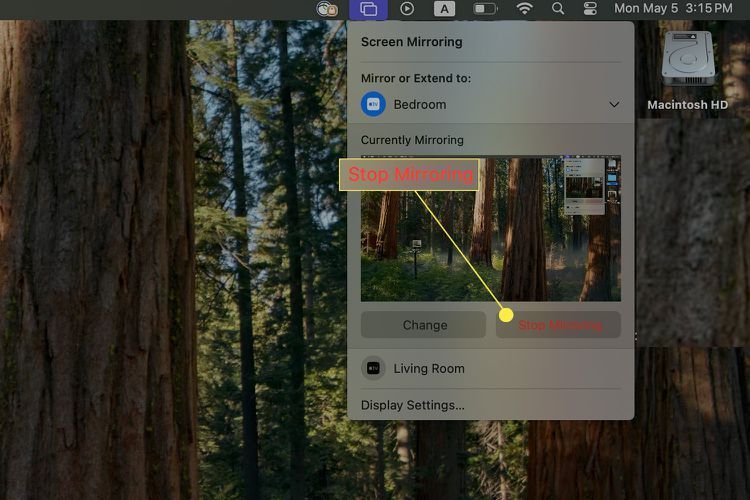Select Living Room display
The image size is (750, 500).
[x=429, y=368]
